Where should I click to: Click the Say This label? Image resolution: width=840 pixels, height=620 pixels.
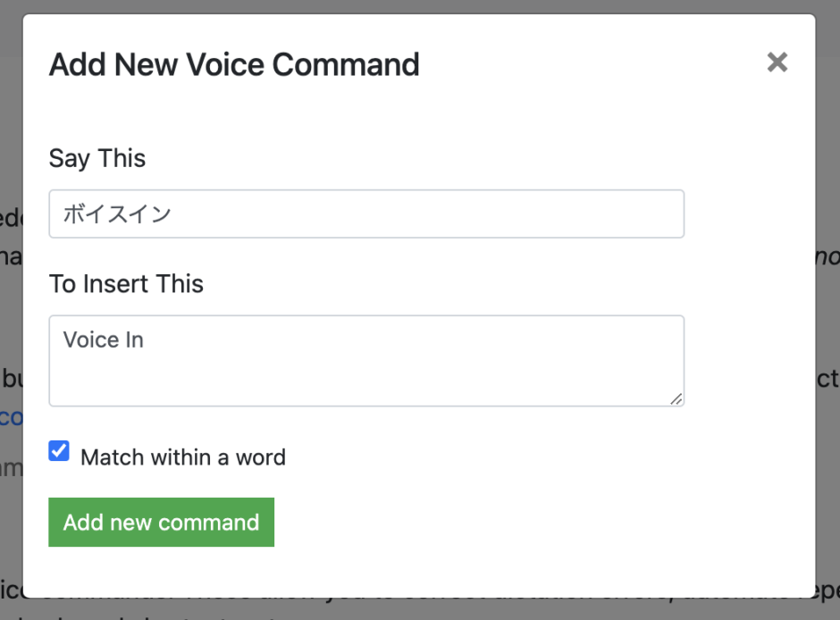click(97, 158)
